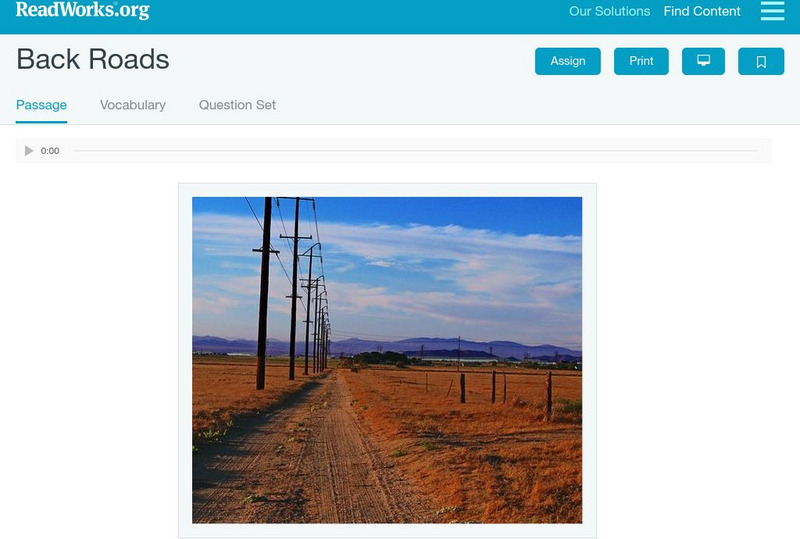The image size is (800, 539).
Task: Go to ReadWorks.org home logo
Action: coord(83,10)
